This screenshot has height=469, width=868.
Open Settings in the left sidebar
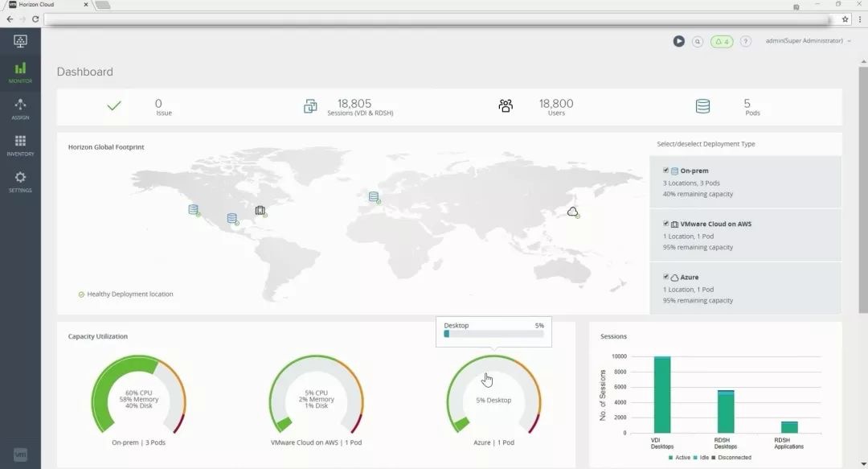20,182
